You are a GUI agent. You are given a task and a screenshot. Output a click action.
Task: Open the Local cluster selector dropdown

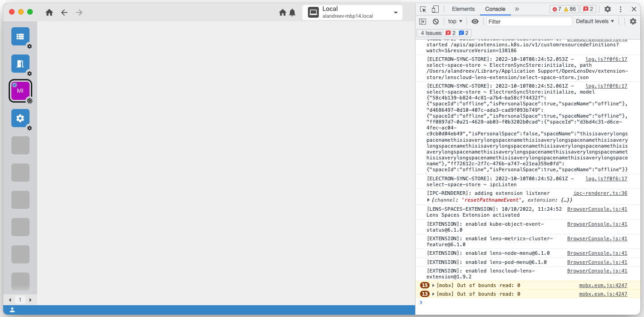pyautogui.click(x=395, y=12)
